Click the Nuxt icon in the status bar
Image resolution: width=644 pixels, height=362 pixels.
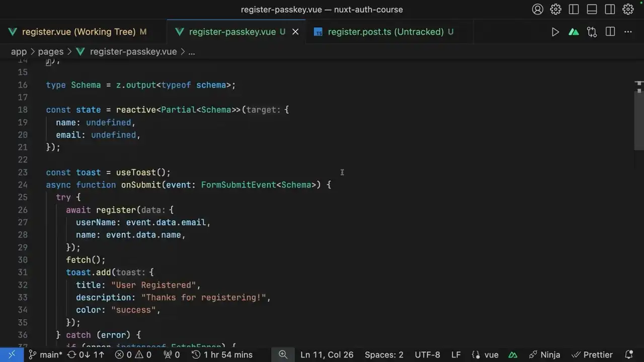point(514,354)
